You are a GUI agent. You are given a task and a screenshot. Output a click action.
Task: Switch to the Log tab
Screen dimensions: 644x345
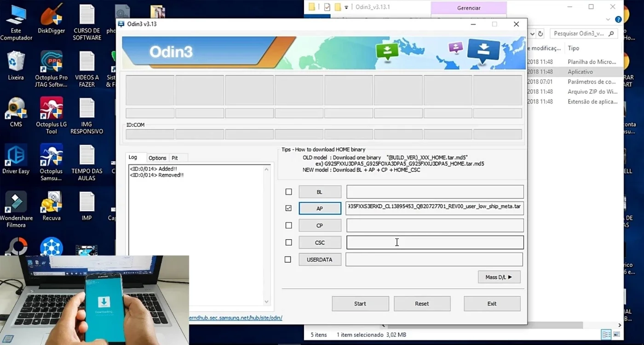pos(132,157)
